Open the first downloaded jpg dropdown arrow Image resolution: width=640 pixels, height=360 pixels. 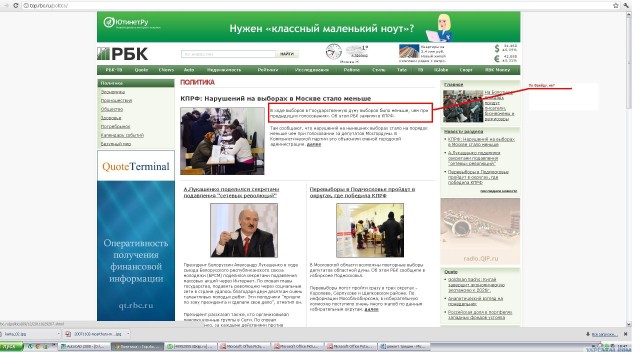click(58, 334)
